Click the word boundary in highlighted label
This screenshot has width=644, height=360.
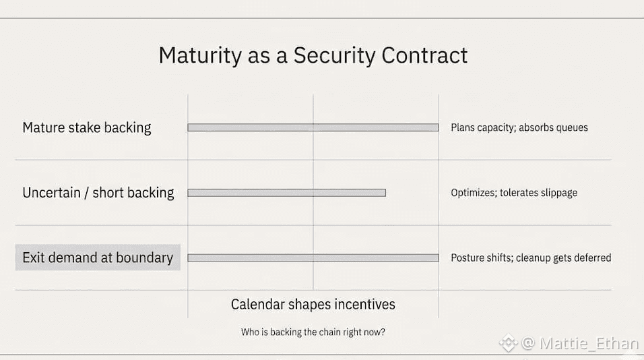[144, 258]
